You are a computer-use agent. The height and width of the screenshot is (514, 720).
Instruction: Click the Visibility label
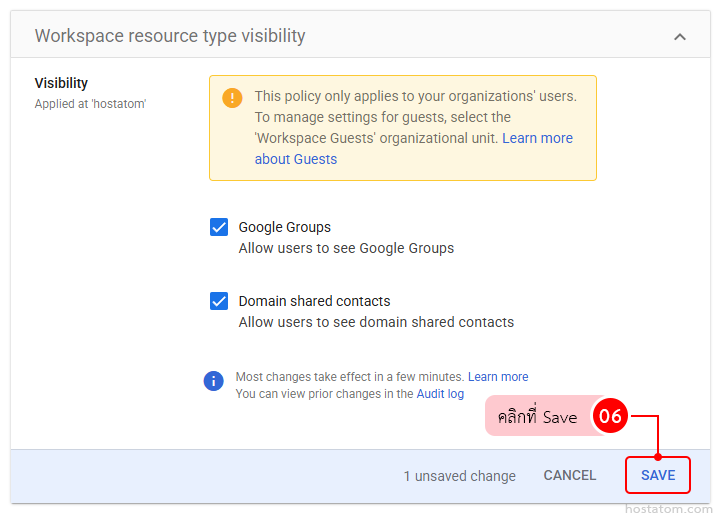[61, 83]
